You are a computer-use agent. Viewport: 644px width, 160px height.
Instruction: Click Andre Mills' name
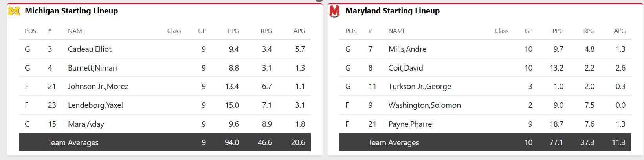pyautogui.click(x=407, y=49)
